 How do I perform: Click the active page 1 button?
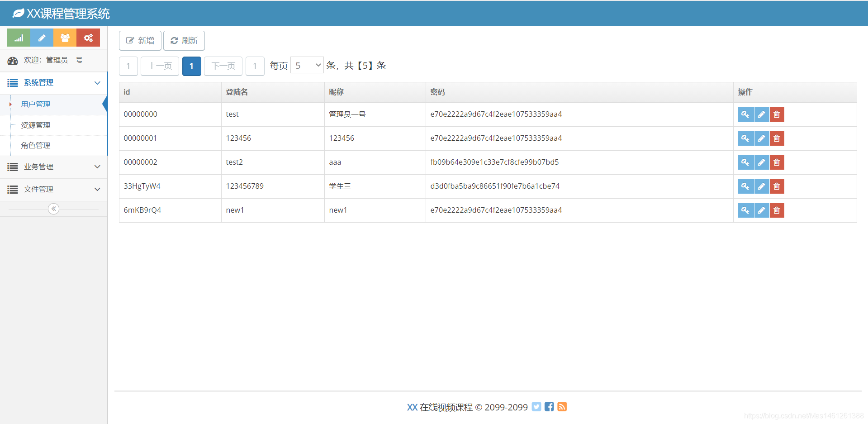tap(192, 66)
